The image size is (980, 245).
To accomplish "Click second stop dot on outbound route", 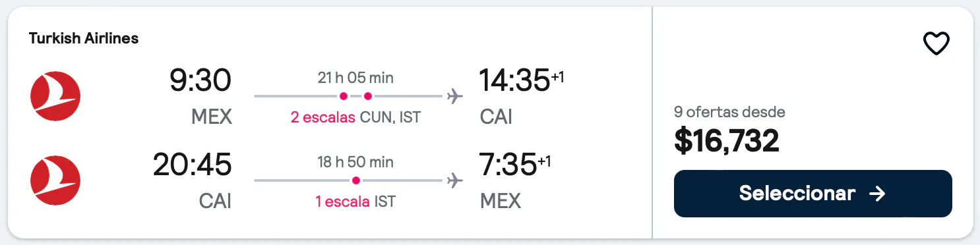I will 368,96.
